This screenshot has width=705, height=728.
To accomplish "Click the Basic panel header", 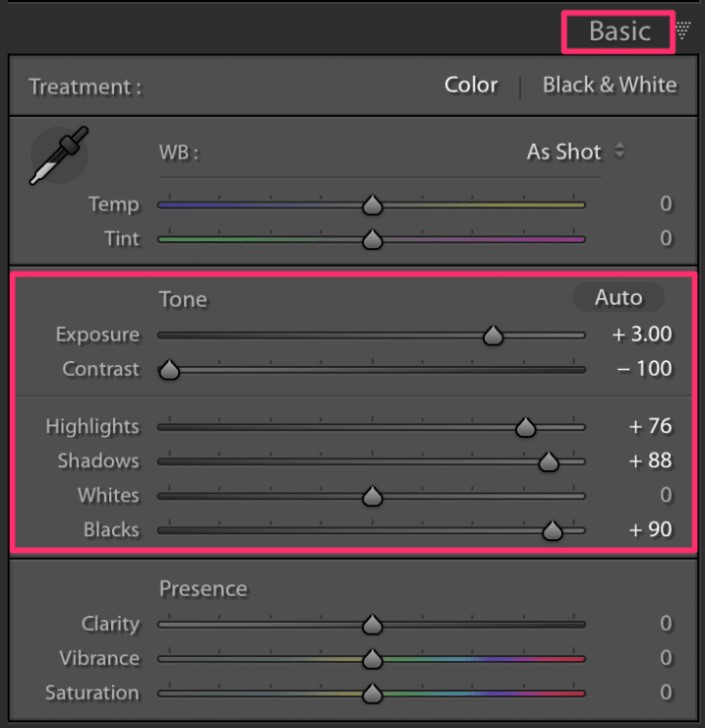I will tap(618, 31).
